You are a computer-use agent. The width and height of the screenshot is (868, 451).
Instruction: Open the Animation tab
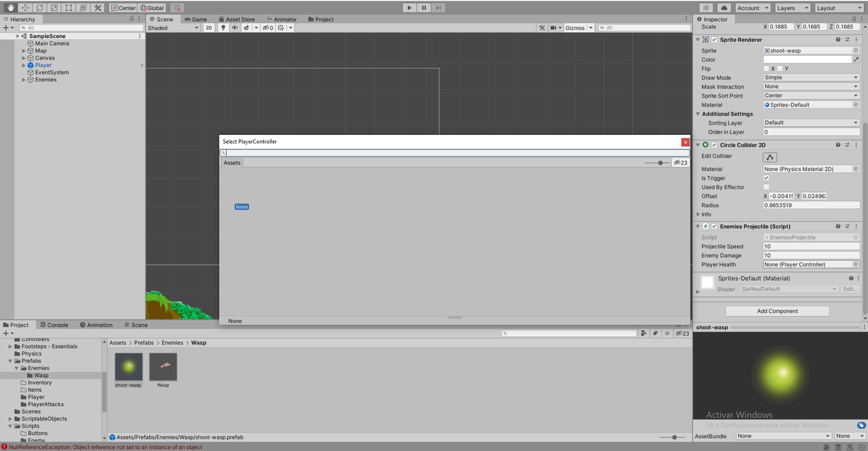(96, 325)
